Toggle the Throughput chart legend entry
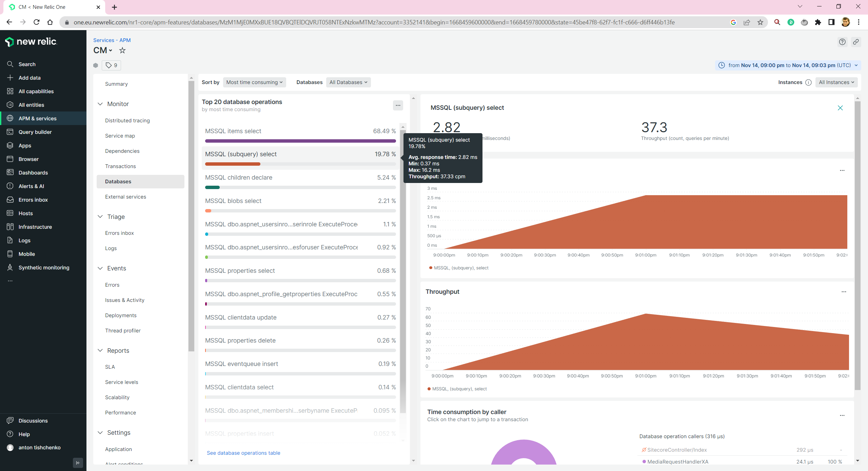The width and height of the screenshot is (868, 471). coord(457,389)
